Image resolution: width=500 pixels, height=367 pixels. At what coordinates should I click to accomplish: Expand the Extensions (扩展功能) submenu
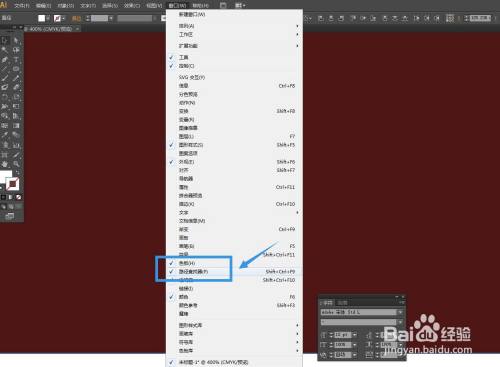(x=234, y=46)
